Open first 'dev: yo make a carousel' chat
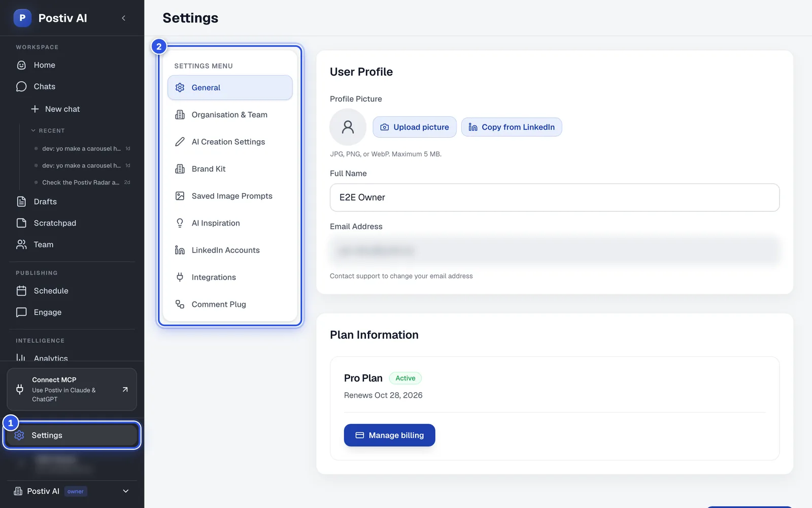Screen dimensions: 812x508 (x=82, y=148)
